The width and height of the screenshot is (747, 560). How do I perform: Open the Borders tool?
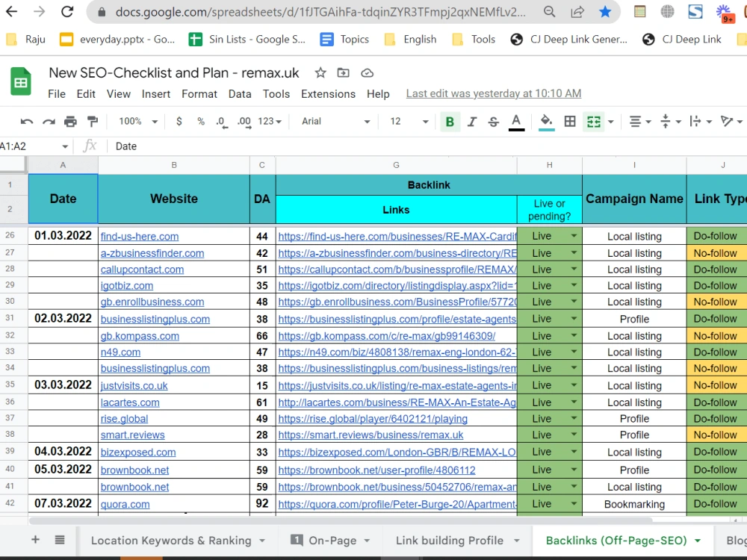click(x=570, y=122)
